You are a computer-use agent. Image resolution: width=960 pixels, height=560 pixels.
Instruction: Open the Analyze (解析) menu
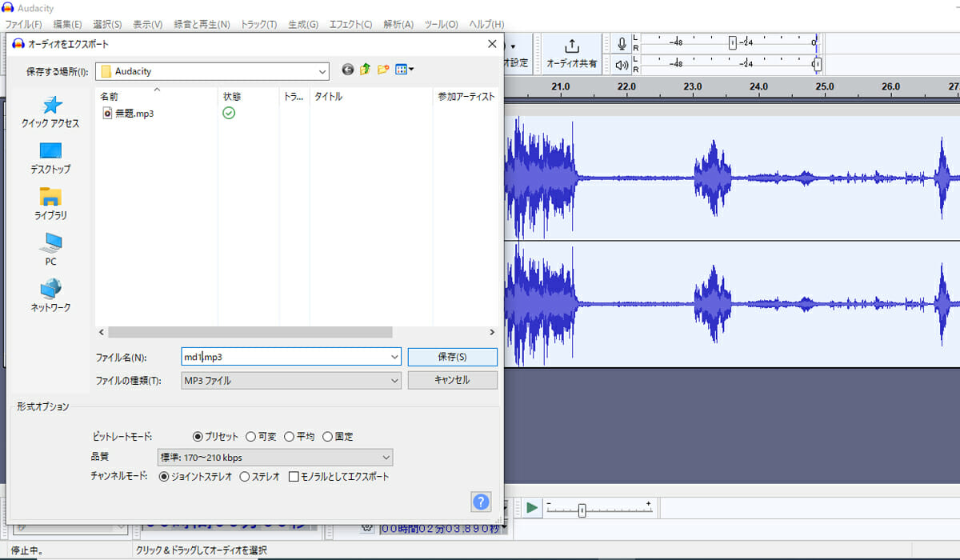[x=398, y=25]
